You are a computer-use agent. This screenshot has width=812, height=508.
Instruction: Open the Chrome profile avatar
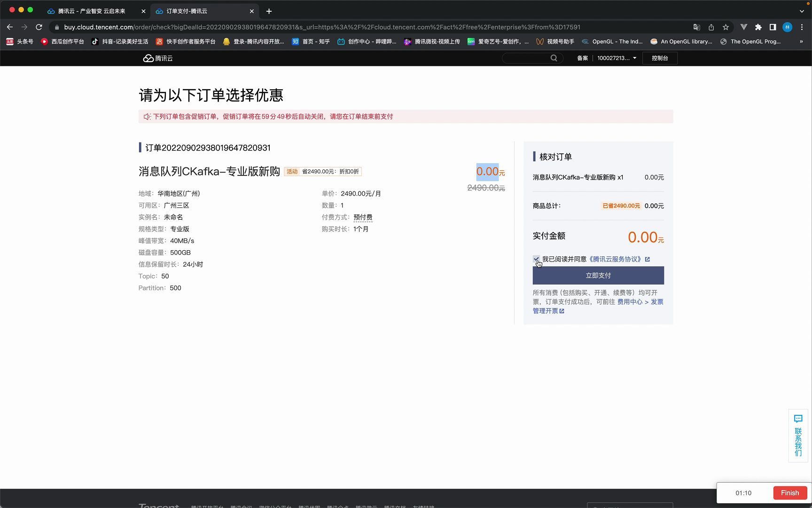click(x=787, y=27)
